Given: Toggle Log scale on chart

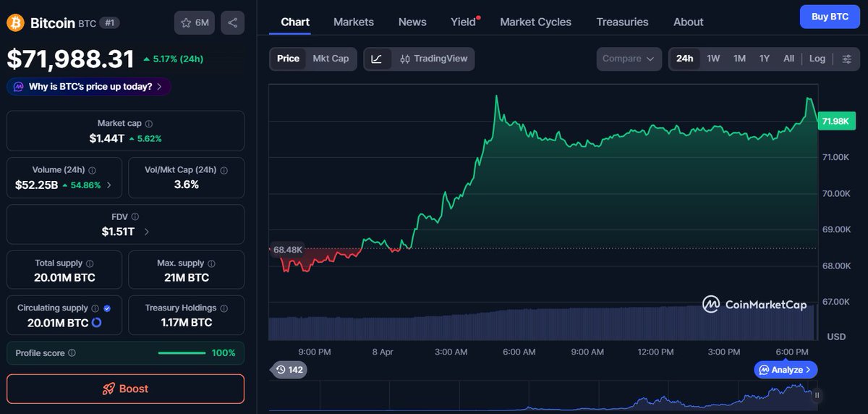Looking at the screenshot, I should (x=817, y=59).
